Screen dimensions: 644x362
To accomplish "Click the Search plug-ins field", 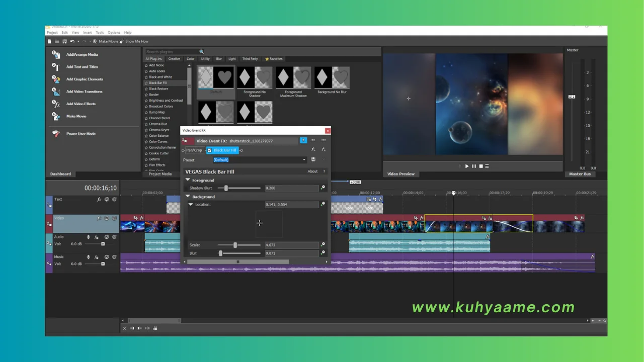I will 172,51.
